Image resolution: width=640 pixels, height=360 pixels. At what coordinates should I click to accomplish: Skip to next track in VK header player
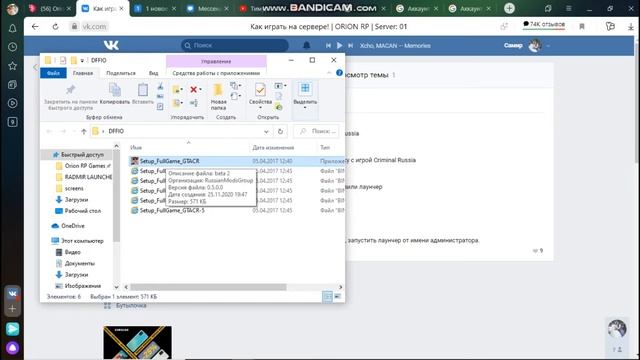click(x=350, y=46)
